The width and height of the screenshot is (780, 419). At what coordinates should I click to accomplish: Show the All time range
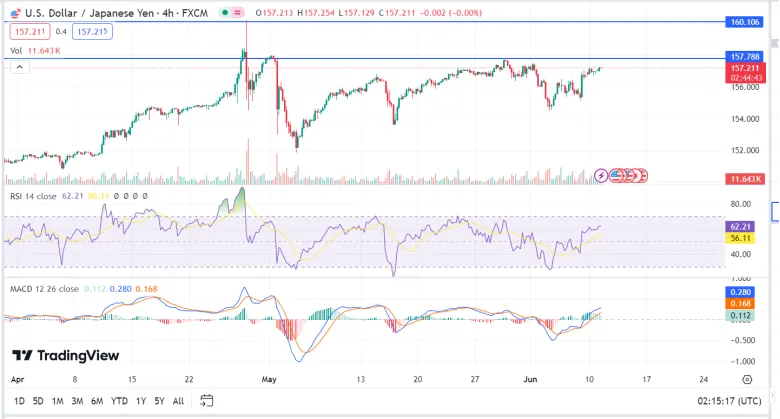coord(178,401)
